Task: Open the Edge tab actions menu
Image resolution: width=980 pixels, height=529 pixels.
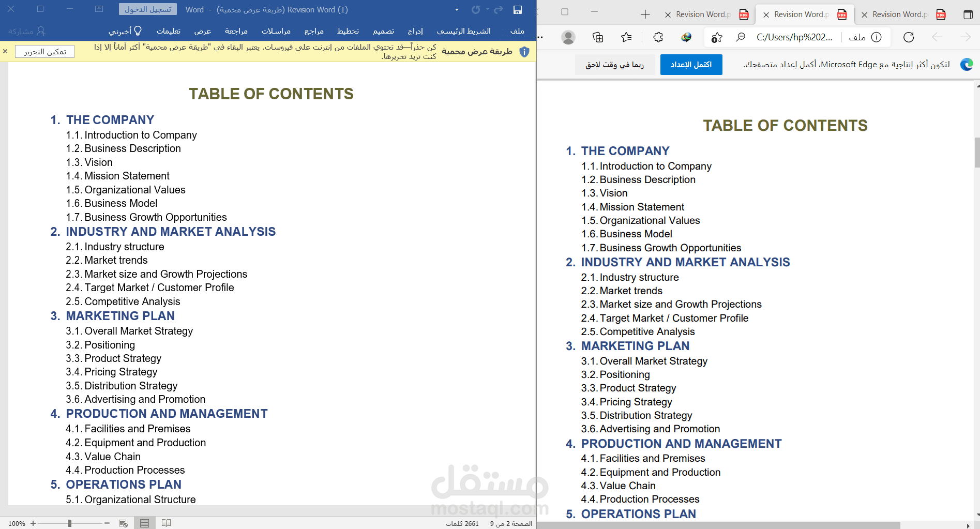Action: point(968,14)
